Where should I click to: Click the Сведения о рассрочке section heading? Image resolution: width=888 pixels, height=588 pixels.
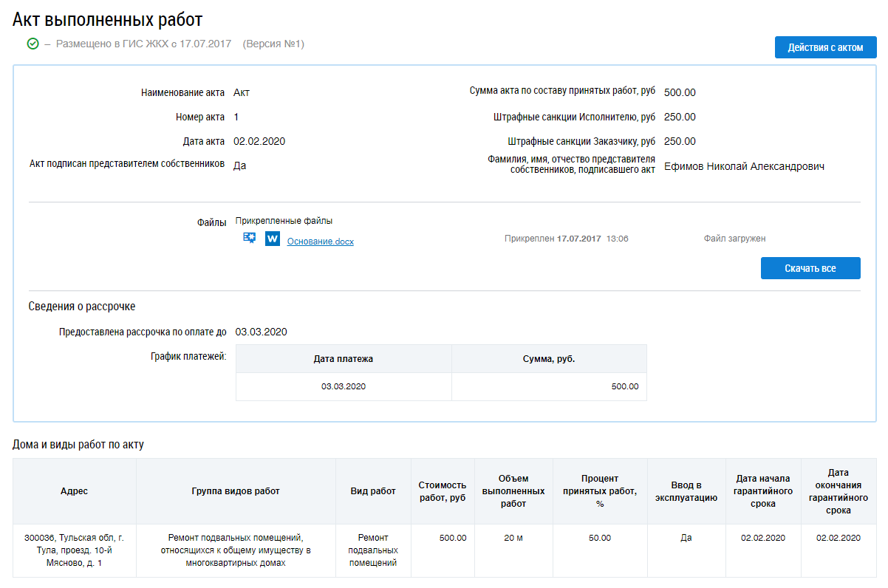[x=82, y=307]
